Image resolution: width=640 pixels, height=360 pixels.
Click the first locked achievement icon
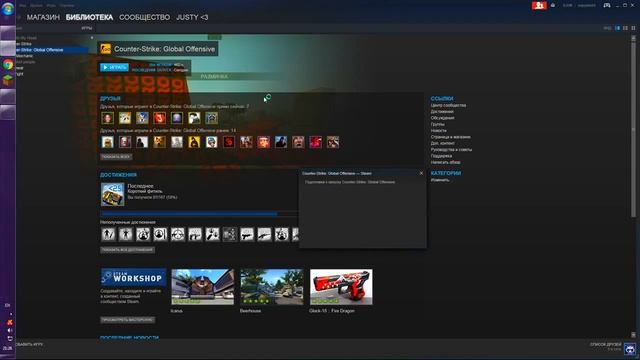tap(108, 234)
